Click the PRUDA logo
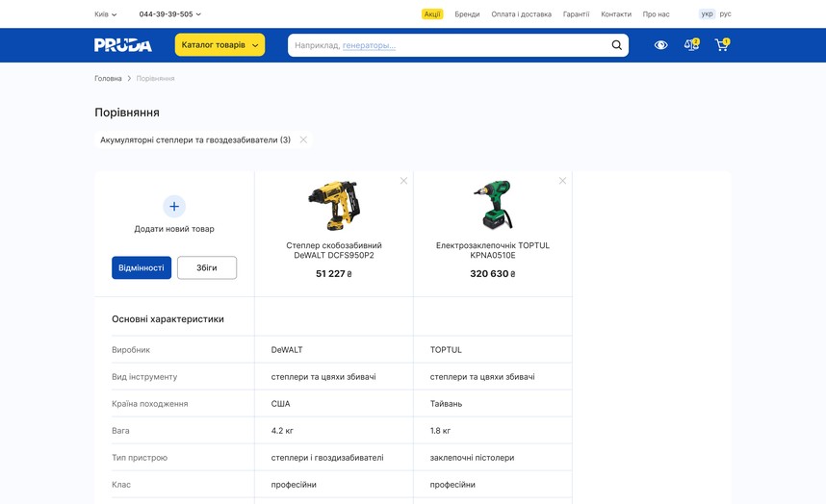Image resolution: width=826 pixels, height=504 pixels. 122,45
